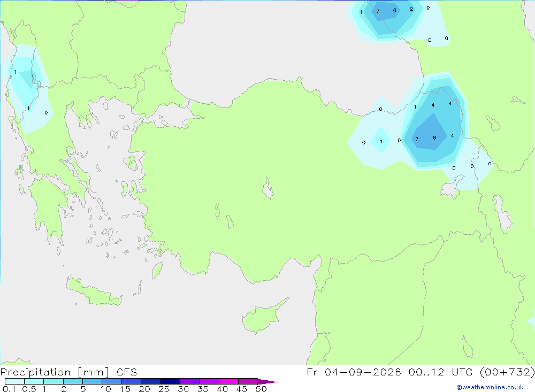Click the legend label '0.5'
This screenshot has width=535, height=392.
coord(29,389)
